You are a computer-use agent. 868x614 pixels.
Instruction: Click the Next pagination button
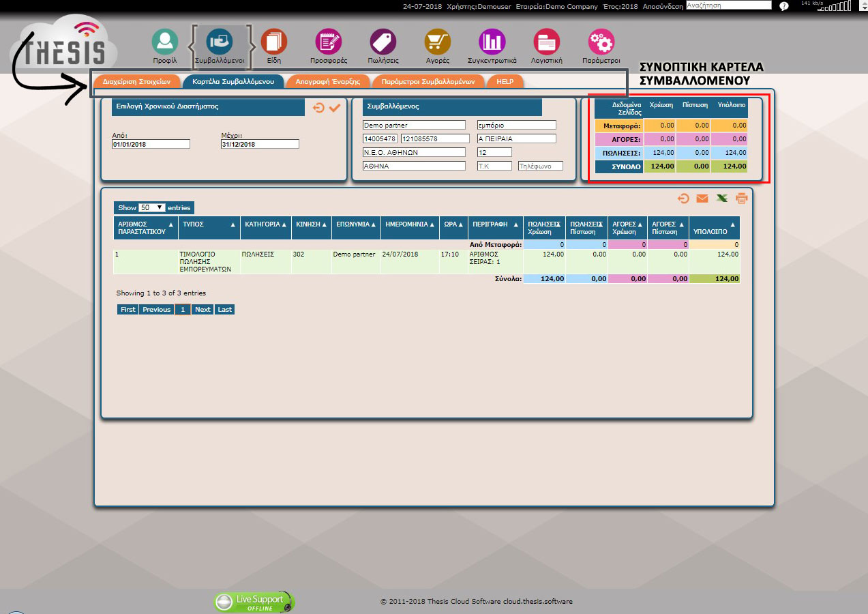[203, 310]
